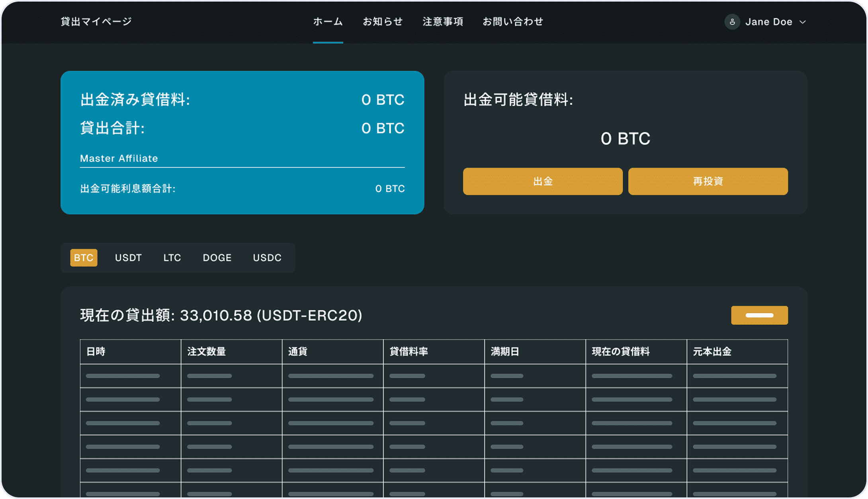Image resolution: width=868 pixels, height=499 pixels.
Task: Click the Master Affiliate label
Action: point(119,159)
